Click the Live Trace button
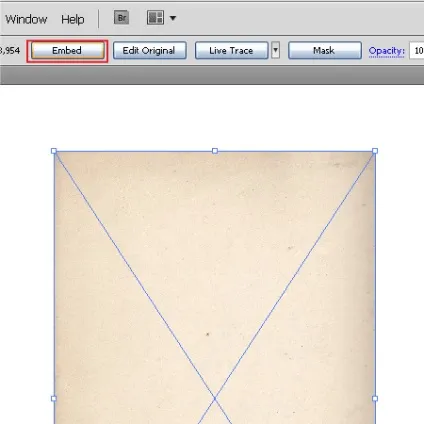The height and width of the screenshot is (424, 424). pyautogui.click(x=231, y=51)
